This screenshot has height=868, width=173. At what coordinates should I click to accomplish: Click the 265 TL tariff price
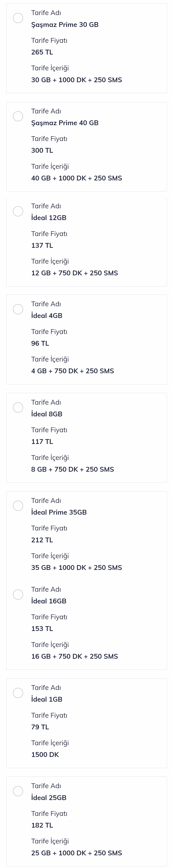coord(42,52)
